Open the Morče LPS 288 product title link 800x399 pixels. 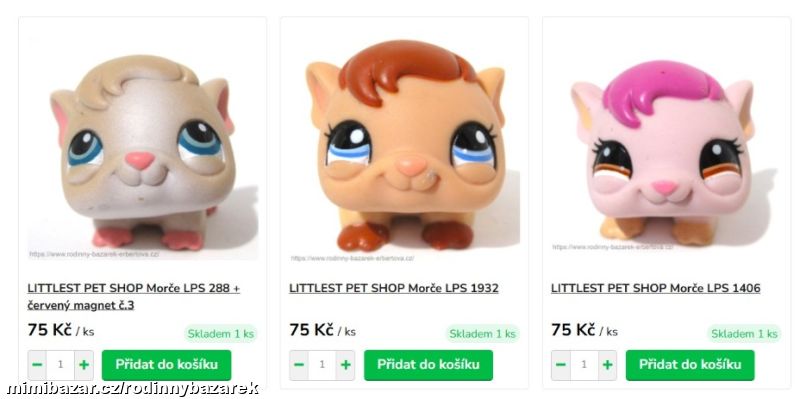click(x=134, y=296)
